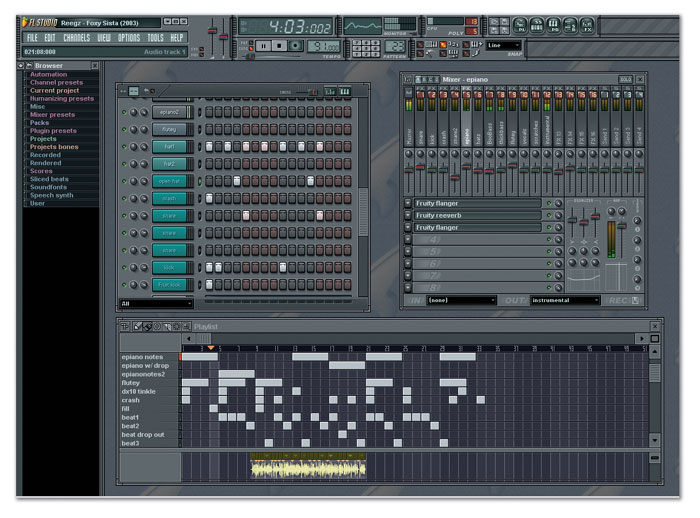Image resolution: width=700 pixels, height=518 pixels.
Task: Click the Master track volume fader
Action: [x=408, y=170]
